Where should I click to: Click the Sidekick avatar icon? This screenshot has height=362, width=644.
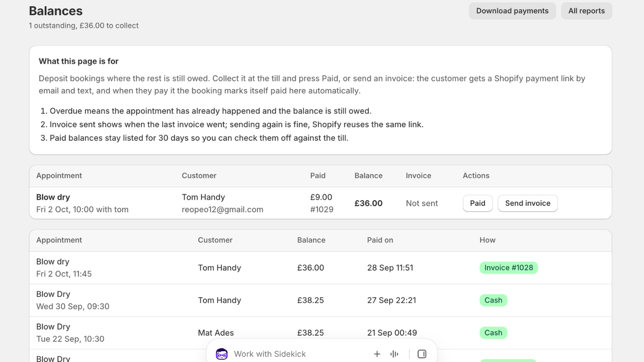(222, 354)
